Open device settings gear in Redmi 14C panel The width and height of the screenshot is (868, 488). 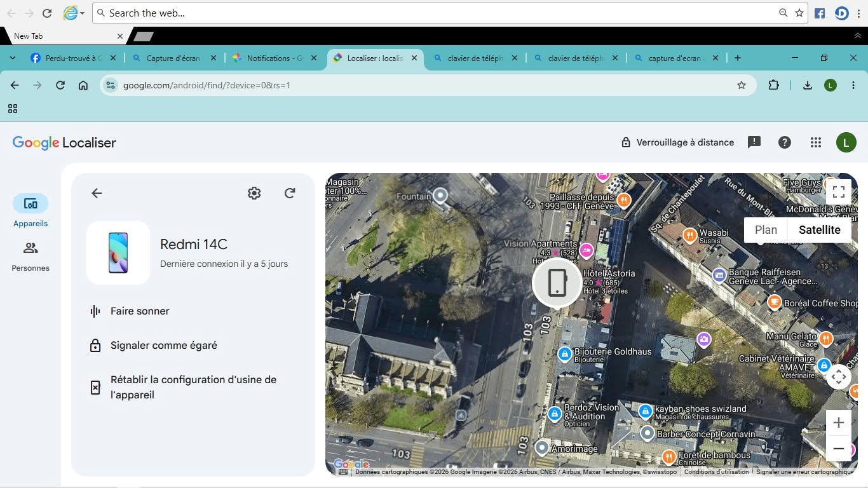click(254, 193)
